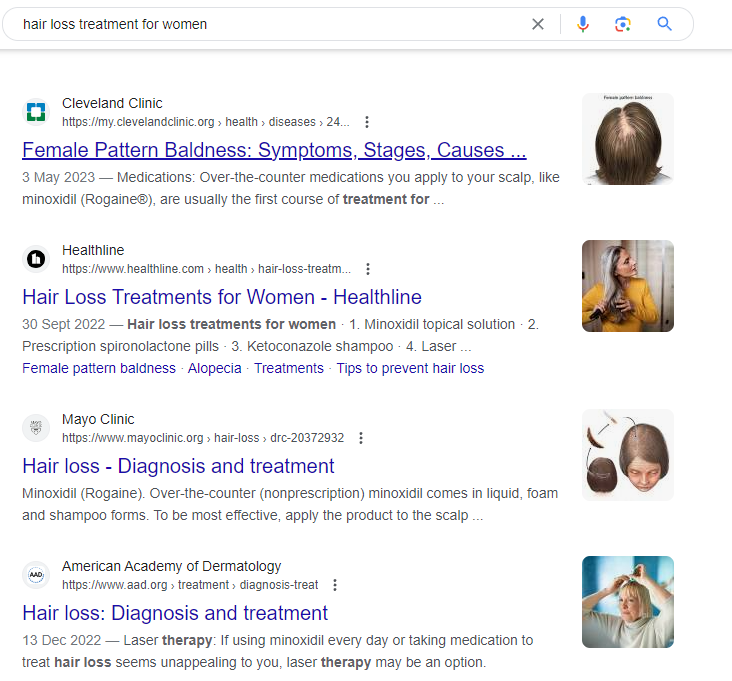Follow the Alopecia sitelink
This screenshot has height=681, width=732.
click(215, 368)
